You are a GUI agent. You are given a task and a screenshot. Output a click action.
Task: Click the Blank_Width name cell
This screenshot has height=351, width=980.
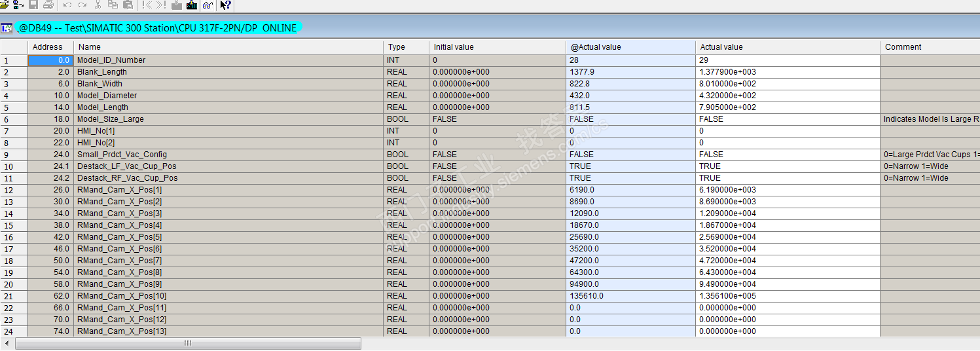point(228,84)
